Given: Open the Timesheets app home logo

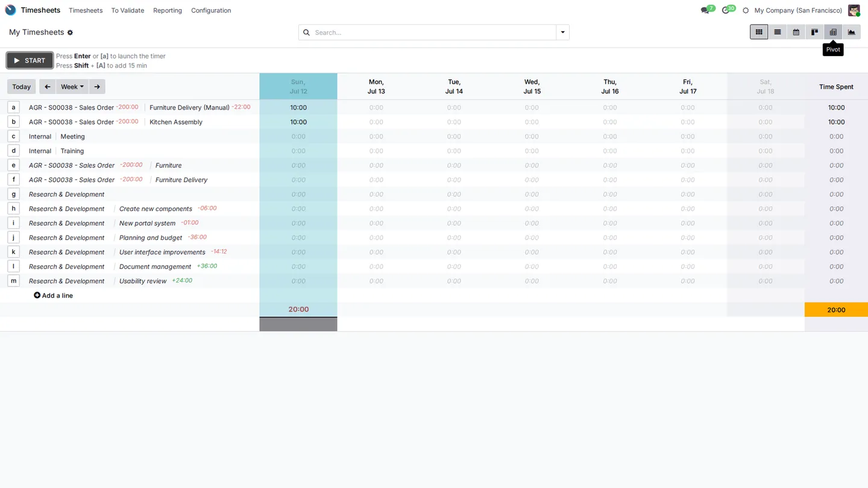Looking at the screenshot, I should (10, 10).
